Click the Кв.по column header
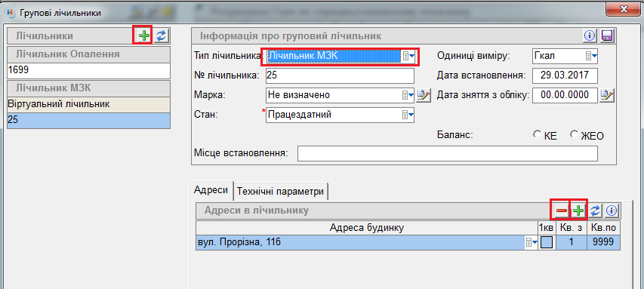The image size is (644, 289). (x=603, y=228)
